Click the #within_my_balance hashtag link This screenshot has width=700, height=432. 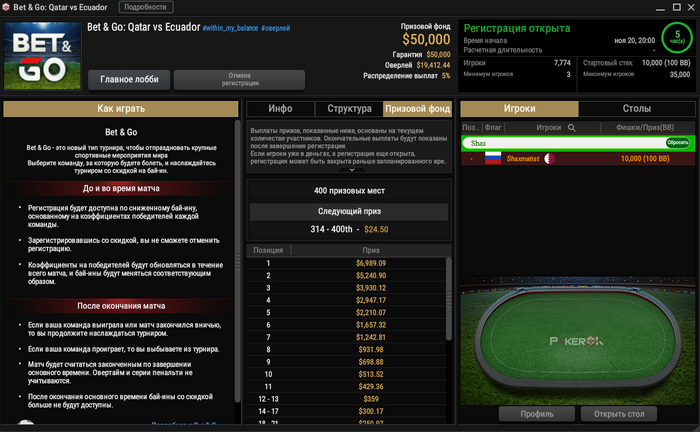click(230, 28)
